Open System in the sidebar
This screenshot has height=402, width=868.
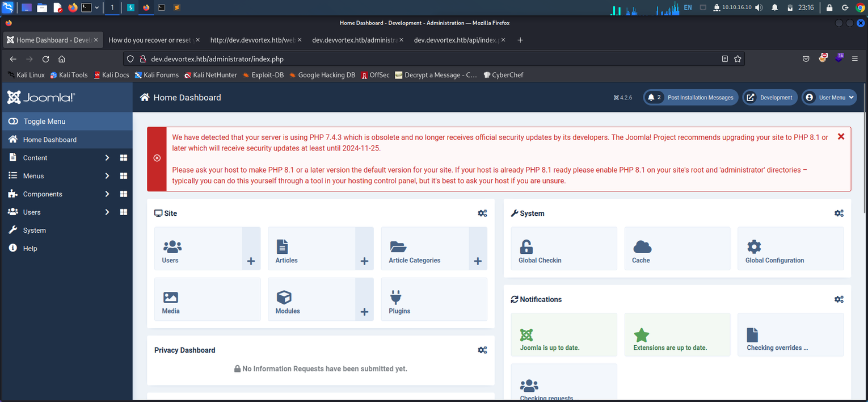tap(66, 231)
